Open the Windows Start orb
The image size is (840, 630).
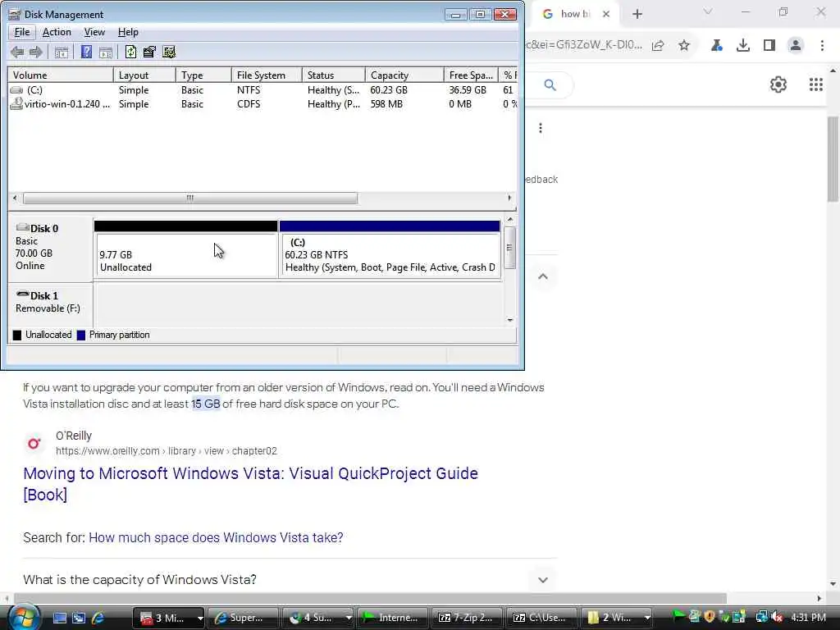23,617
